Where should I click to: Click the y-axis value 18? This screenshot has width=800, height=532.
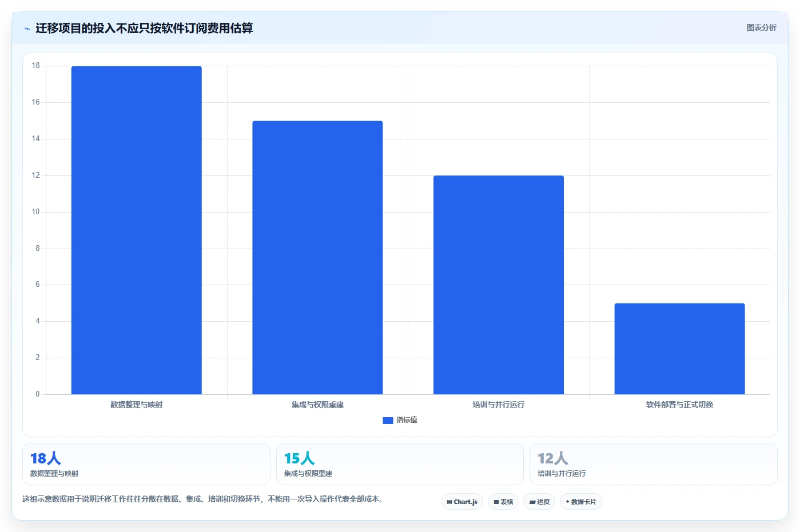[x=36, y=66]
